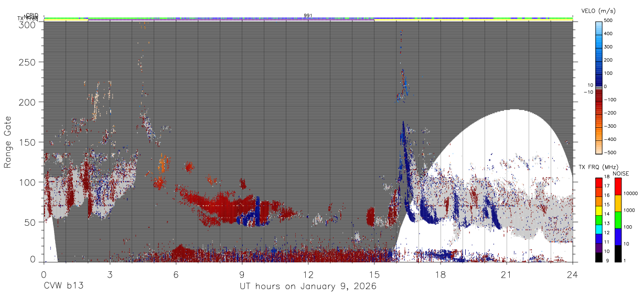This screenshot has width=644, height=297.
Task: Click the '500' label atop the velocity scale
Action: coord(609,20)
